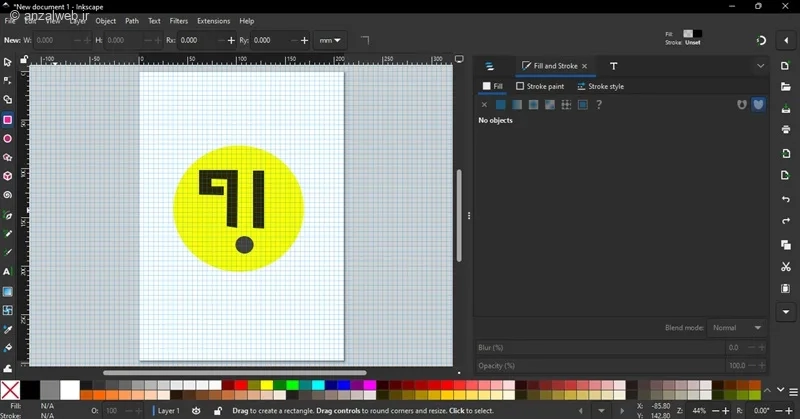Select the Text tool in toolbox
Image resolution: width=800 pixels, height=419 pixels.
(x=8, y=272)
